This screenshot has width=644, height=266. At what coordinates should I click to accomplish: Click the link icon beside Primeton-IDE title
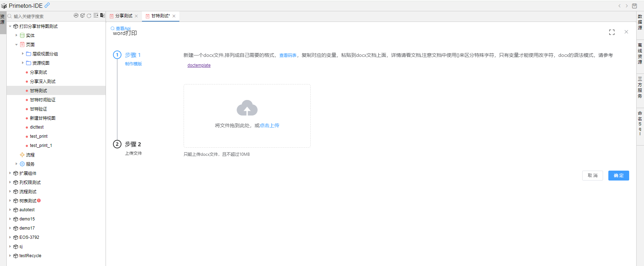tap(47, 5)
